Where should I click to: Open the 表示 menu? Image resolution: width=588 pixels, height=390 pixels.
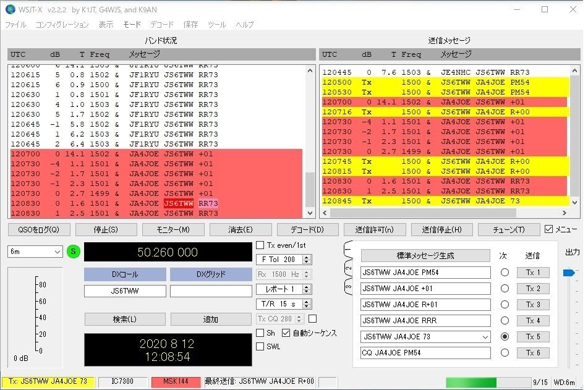pos(106,25)
